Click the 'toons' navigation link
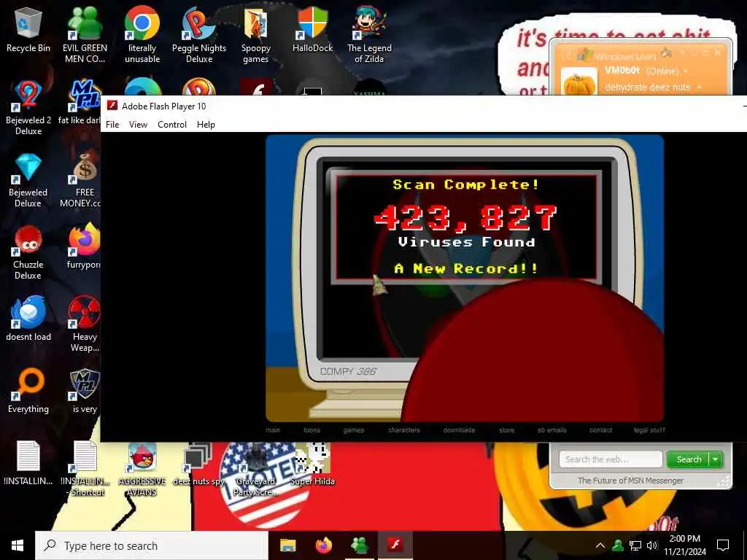Viewport: 747px width, 560px height. (312, 430)
